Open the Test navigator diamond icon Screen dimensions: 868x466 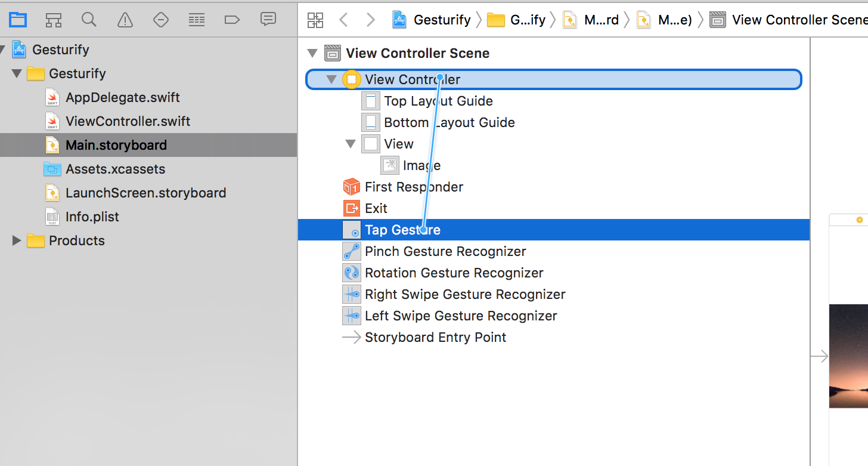click(x=161, y=20)
